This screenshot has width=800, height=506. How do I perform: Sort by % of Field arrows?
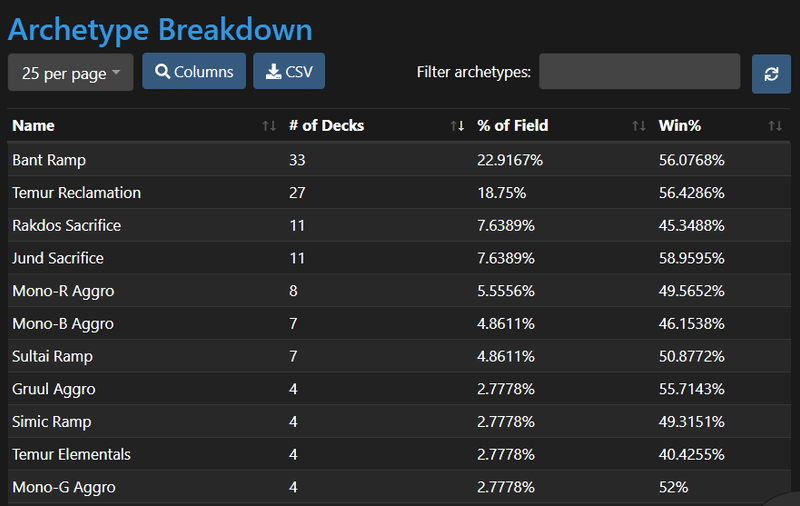tap(639, 126)
